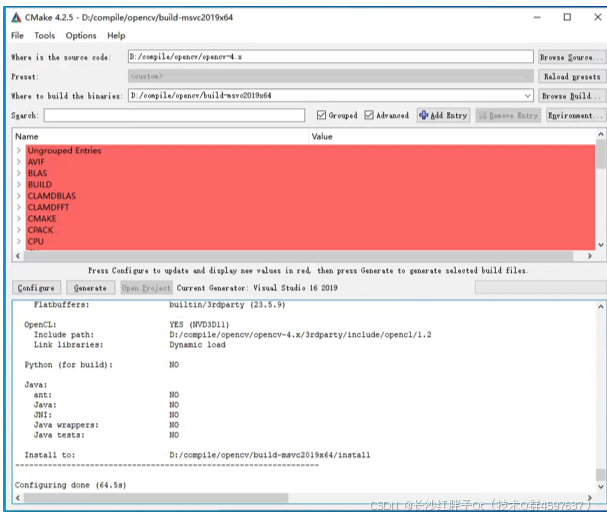Click the Configure button
Screen dimensions: 607x517
click(x=36, y=288)
